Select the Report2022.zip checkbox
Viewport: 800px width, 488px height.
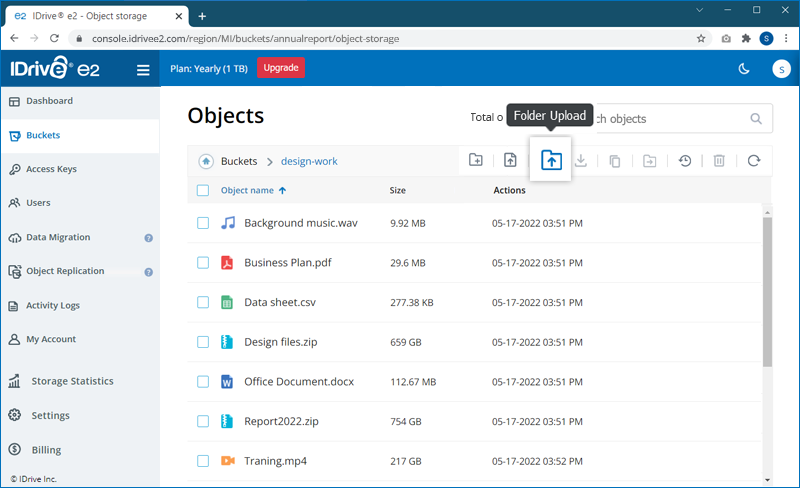203,421
